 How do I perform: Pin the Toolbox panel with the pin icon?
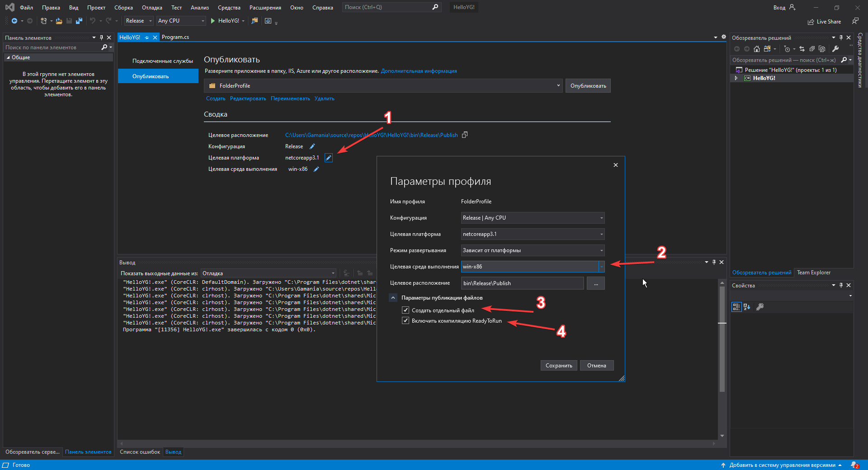pyautogui.click(x=101, y=38)
